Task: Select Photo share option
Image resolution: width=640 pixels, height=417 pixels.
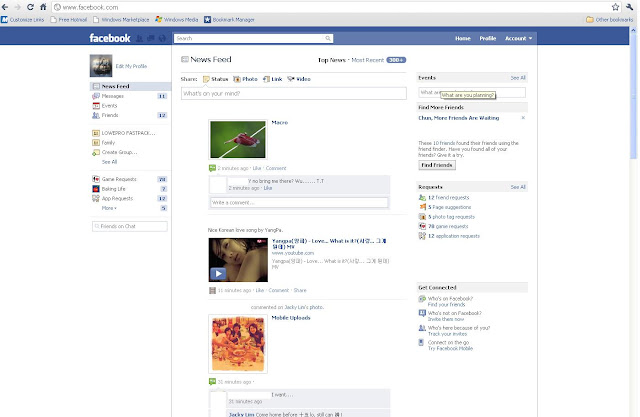Action: coord(245,79)
